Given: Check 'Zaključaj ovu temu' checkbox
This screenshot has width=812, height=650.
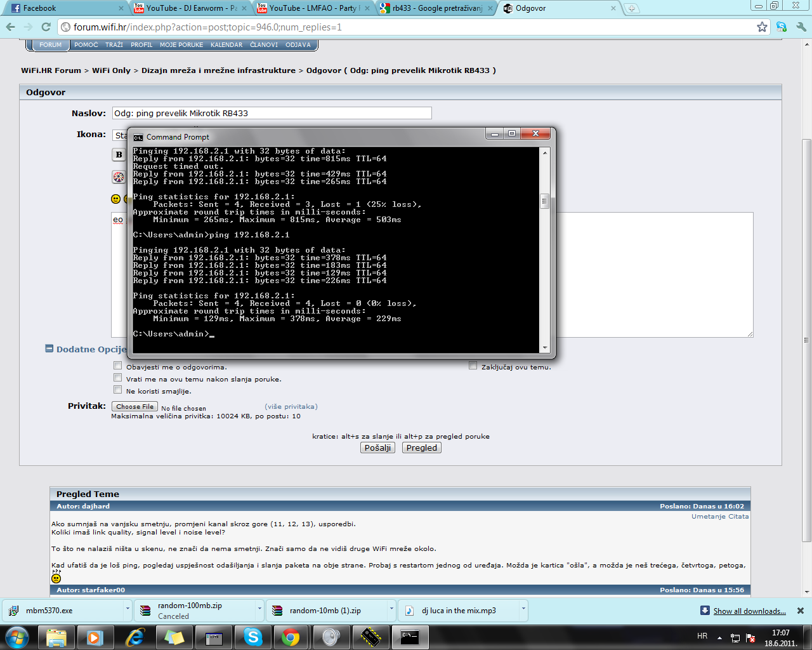Looking at the screenshot, I should pos(473,366).
